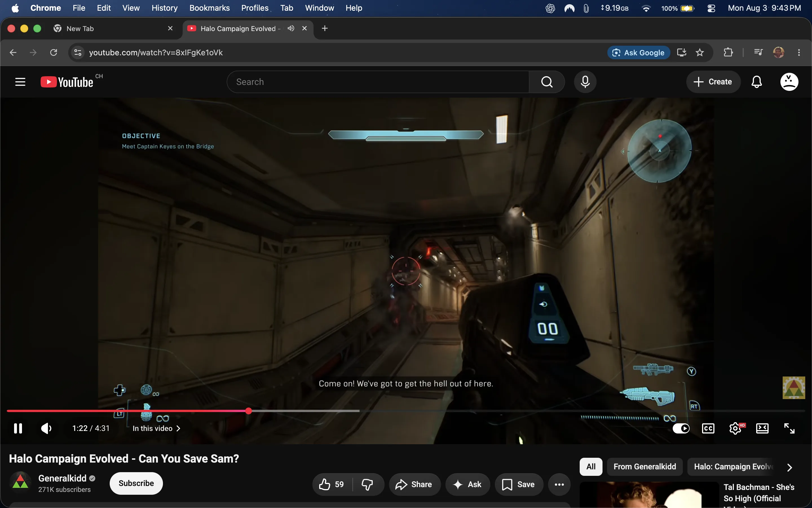Toggle autoplay switch in the player

(x=681, y=428)
